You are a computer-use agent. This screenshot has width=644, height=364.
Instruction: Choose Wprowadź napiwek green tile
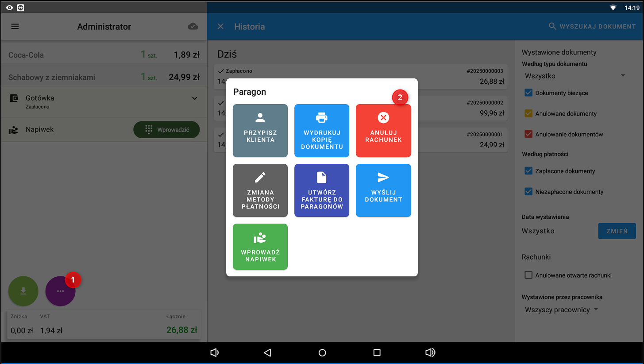click(x=260, y=247)
